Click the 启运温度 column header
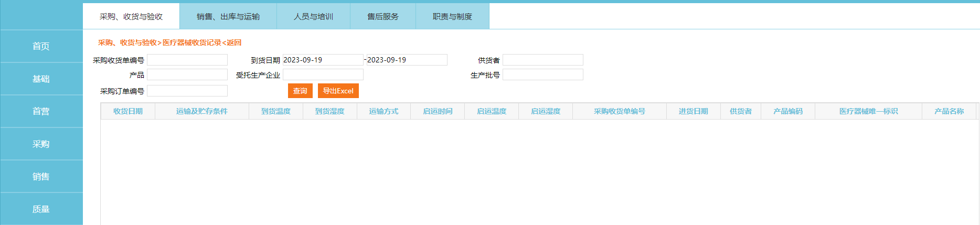This screenshot has width=980, height=225. [x=492, y=111]
